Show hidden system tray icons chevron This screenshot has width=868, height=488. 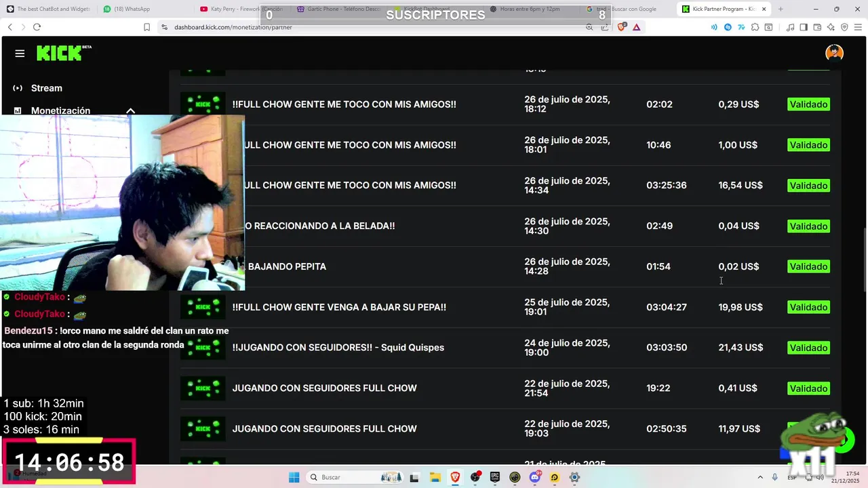tap(759, 477)
